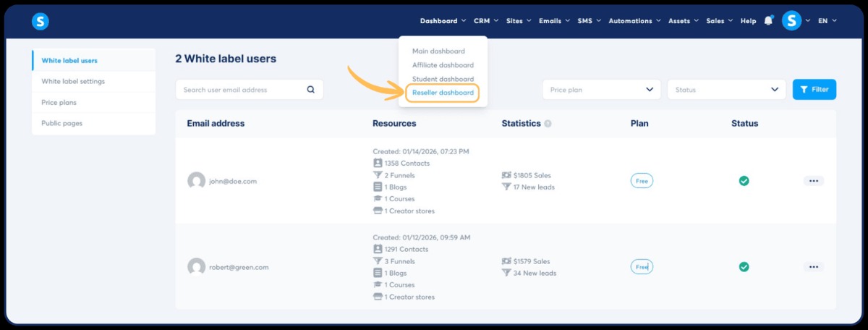The image size is (868, 330).
Task: Open the notifications bell
Action: tap(768, 21)
